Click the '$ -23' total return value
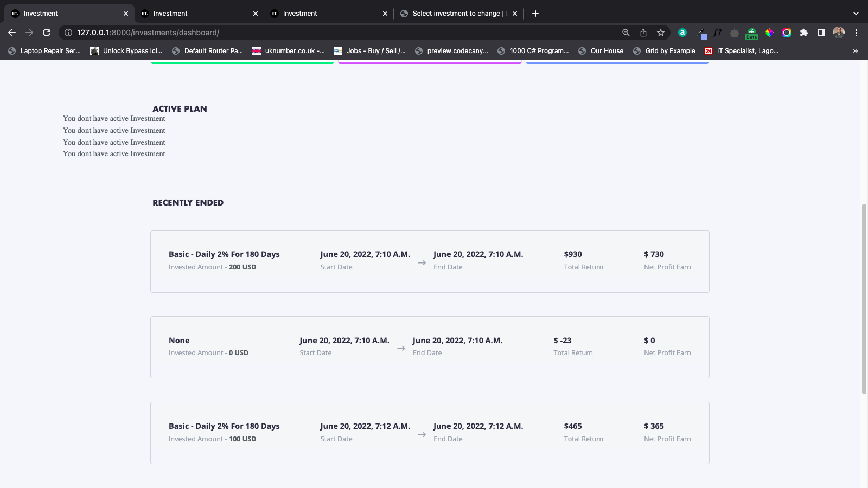This screenshot has width=868, height=488. (562, 341)
